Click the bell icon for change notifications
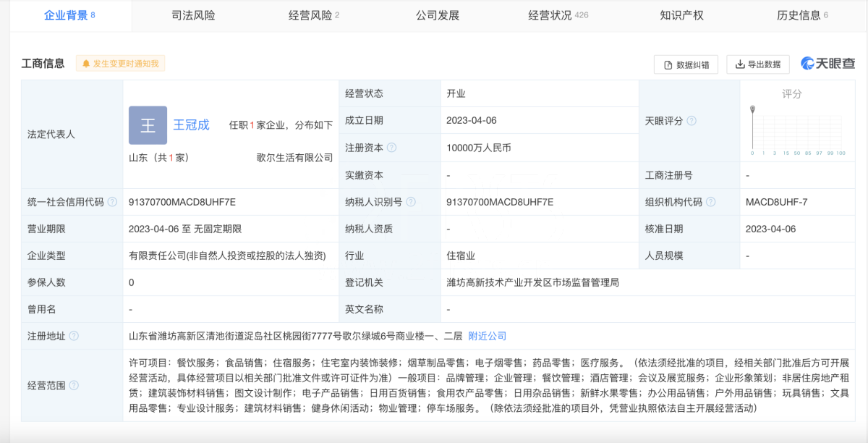This screenshot has height=443, width=868. pos(87,63)
